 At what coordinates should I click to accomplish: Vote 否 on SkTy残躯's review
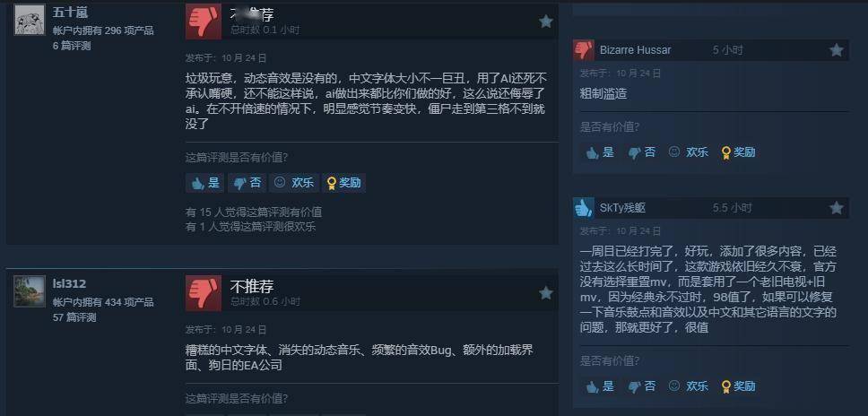[x=642, y=386]
